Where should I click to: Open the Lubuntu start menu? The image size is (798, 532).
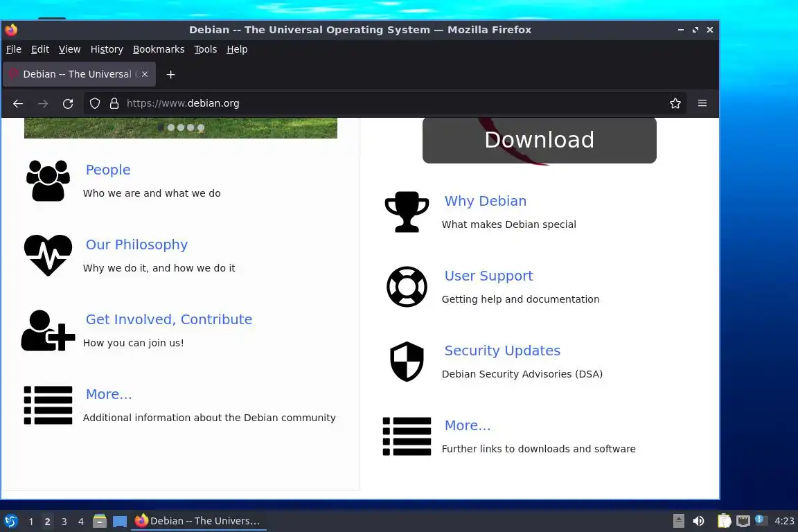[x=10, y=522]
